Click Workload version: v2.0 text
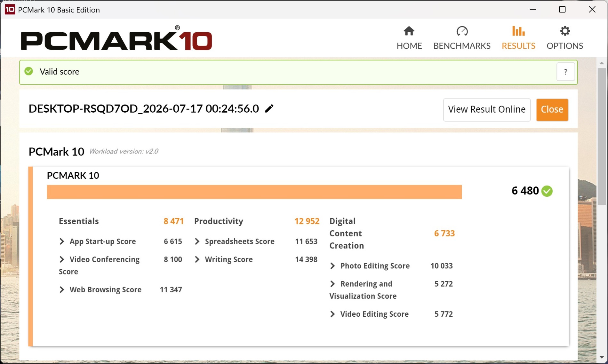The image size is (608, 364). click(x=124, y=152)
